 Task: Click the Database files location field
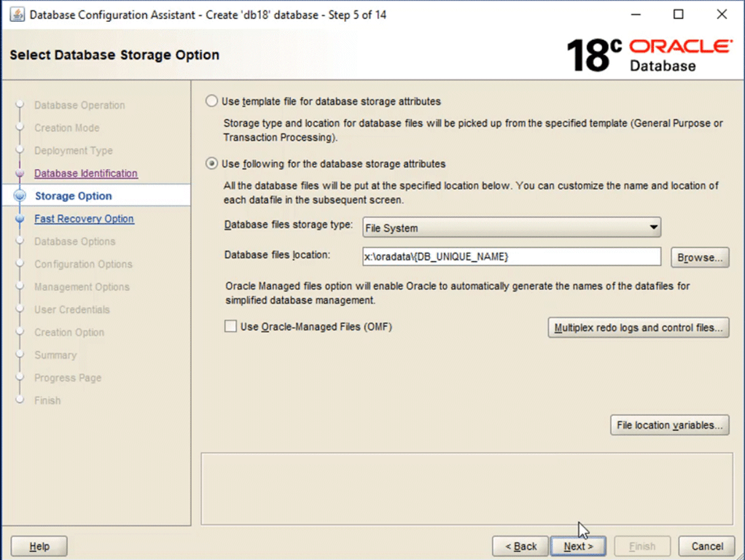[512, 257]
